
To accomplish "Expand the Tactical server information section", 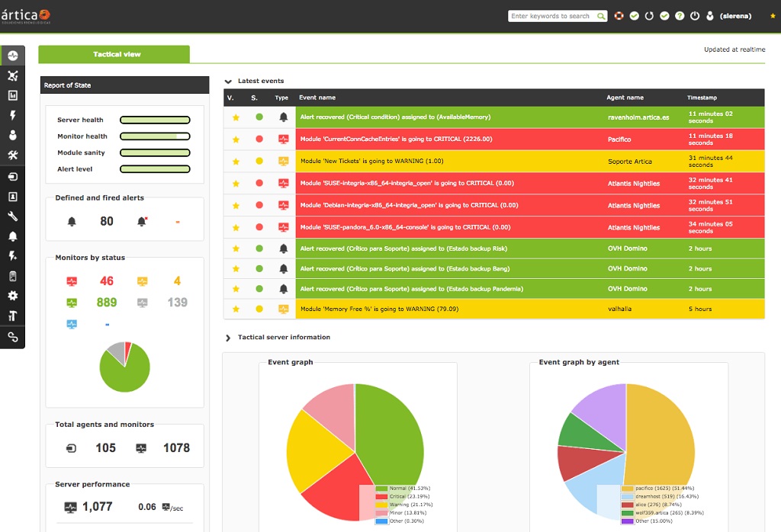I will pyautogui.click(x=228, y=338).
